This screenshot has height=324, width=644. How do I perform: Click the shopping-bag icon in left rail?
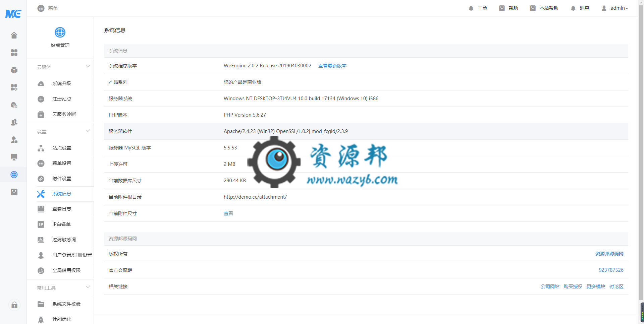tap(14, 192)
